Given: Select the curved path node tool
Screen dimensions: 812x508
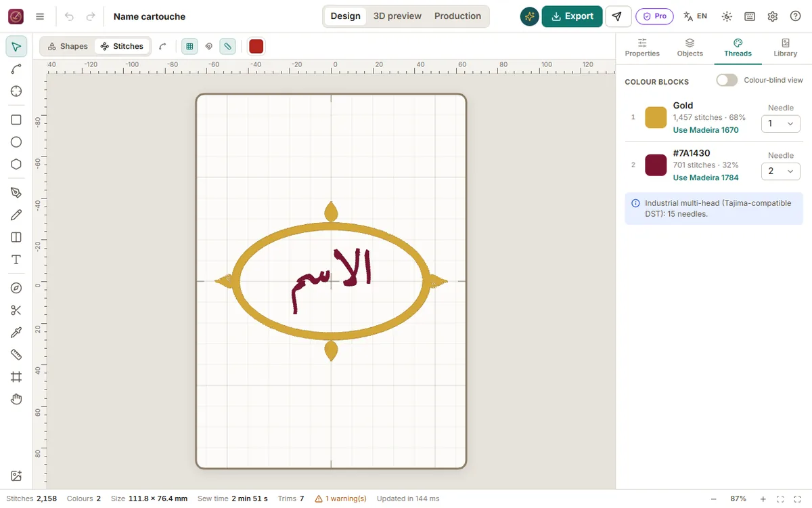Looking at the screenshot, I should pos(16,69).
